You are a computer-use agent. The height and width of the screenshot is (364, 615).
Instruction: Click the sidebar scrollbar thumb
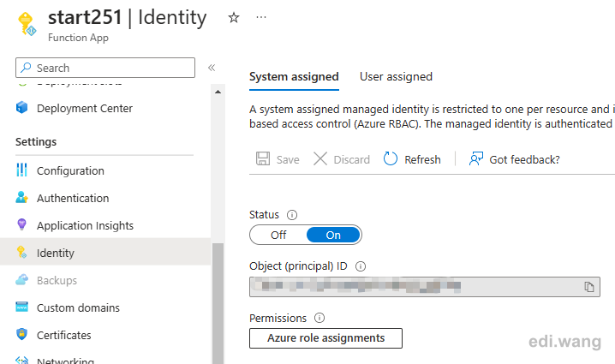[218, 303]
